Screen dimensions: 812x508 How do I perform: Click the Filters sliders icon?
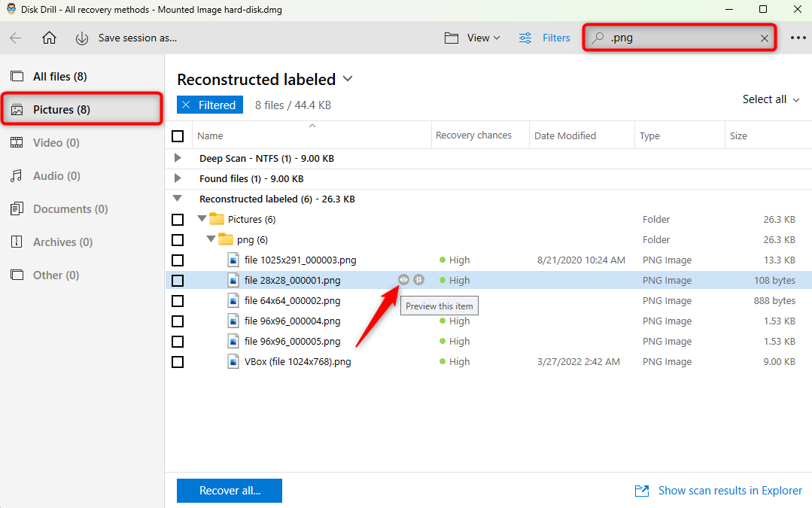525,38
